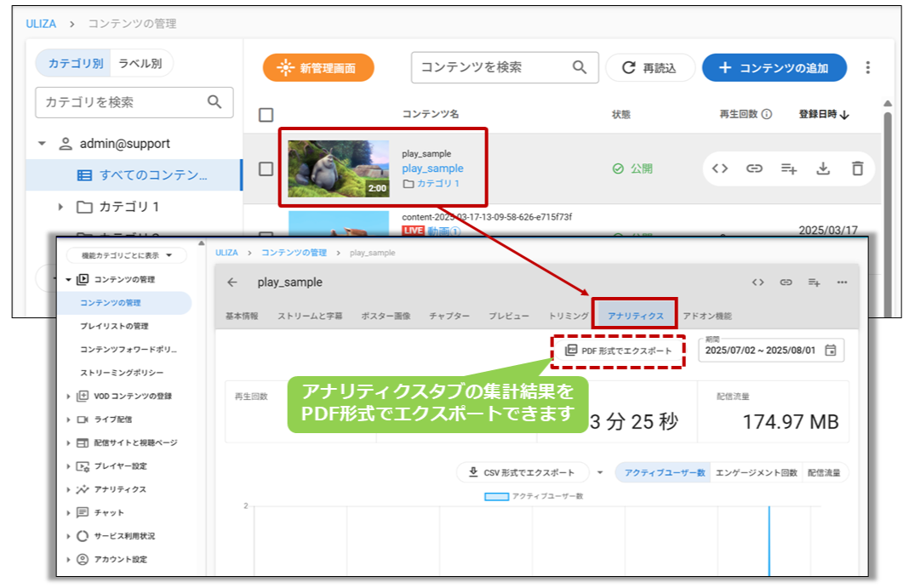Viewport: 909px width, 588px height.
Task: Click the カテゴリ 1 folder icon in tree
Action: click(84, 207)
